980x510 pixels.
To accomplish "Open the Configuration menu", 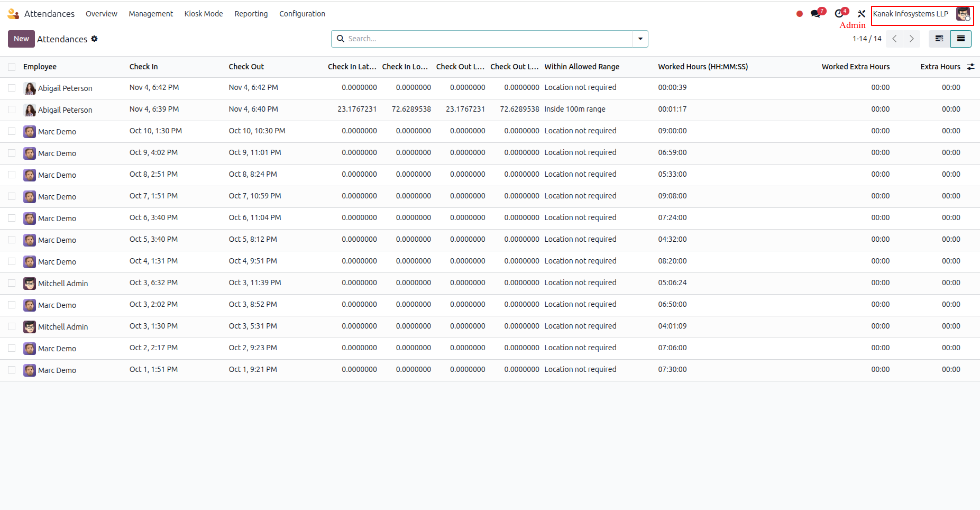I will 302,14.
